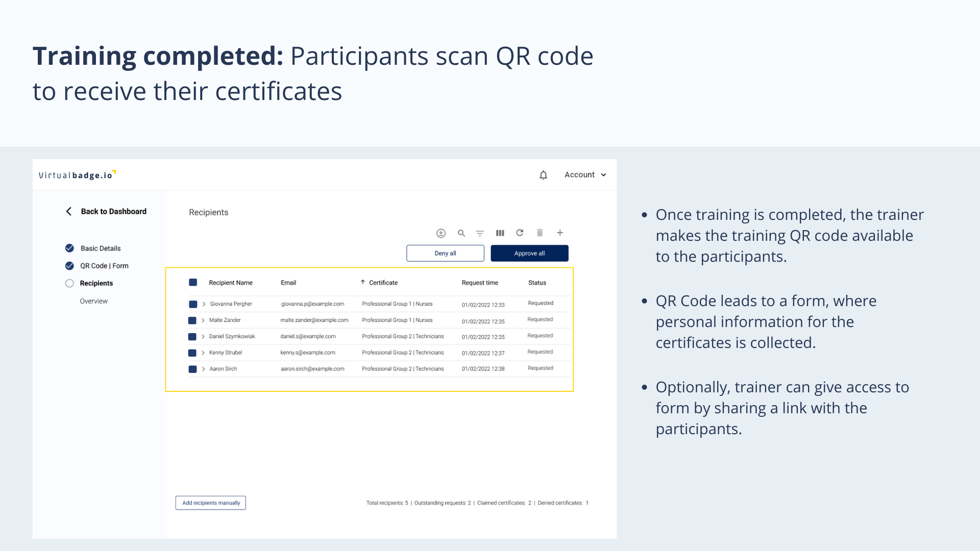This screenshot has height=551, width=980.
Task: Uncheck Giovanna Pergher's row checkbox
Action: click(x=193, y=304)
